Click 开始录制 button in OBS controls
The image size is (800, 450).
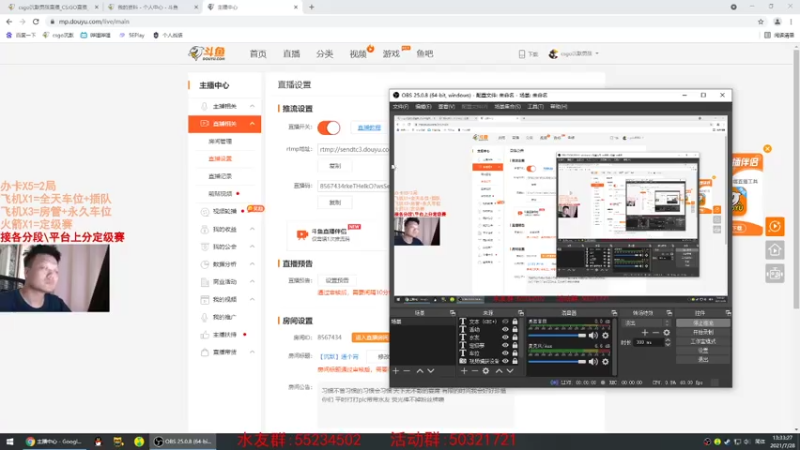703,332
